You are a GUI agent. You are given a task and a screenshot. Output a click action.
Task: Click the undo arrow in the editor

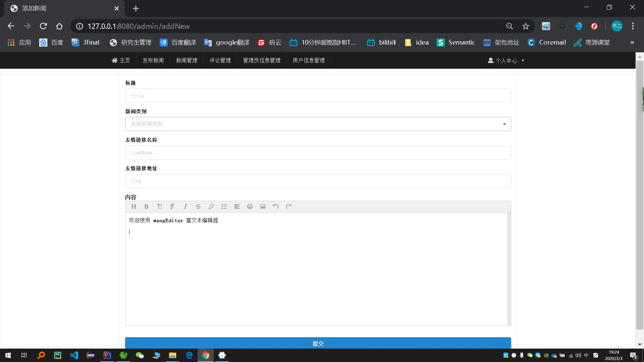coord(276,206)
